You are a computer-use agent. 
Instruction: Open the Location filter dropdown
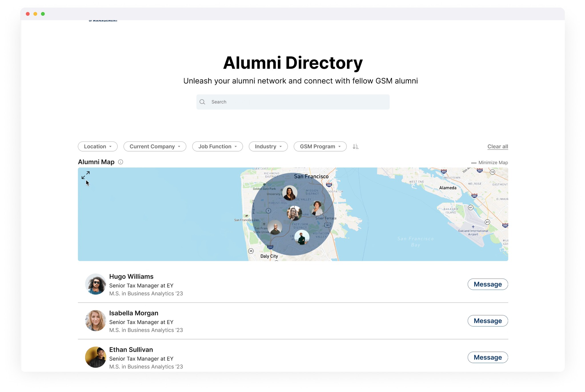[98, 146]
